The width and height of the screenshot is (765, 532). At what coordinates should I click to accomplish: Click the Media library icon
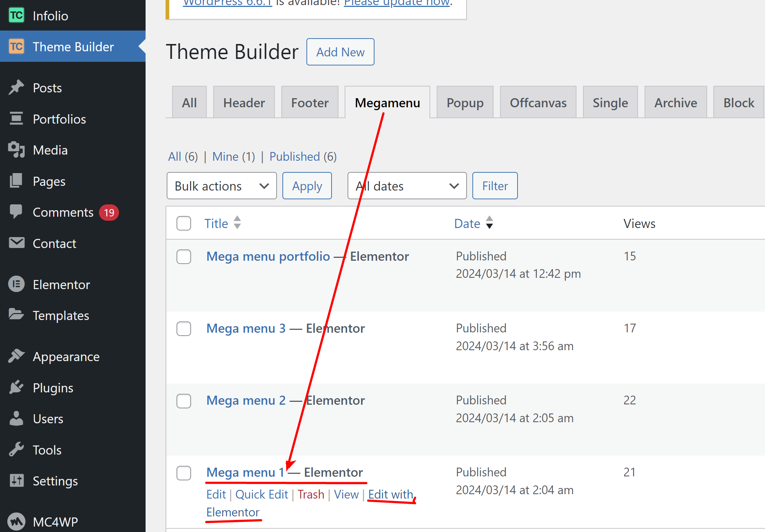point(16,150)
